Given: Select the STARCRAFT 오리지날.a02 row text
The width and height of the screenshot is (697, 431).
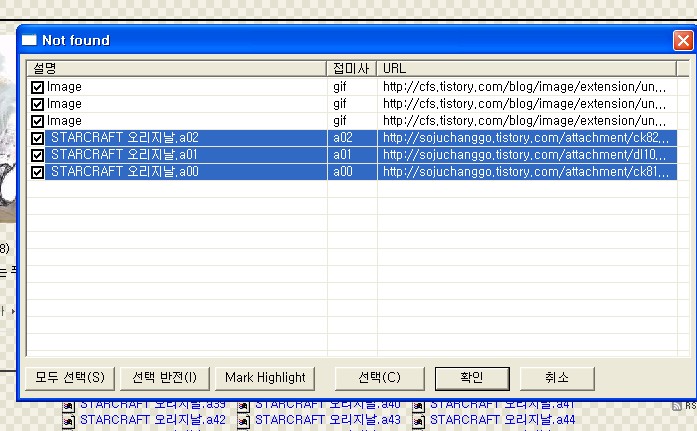Looking at the screenshot, I should [124, 138].
